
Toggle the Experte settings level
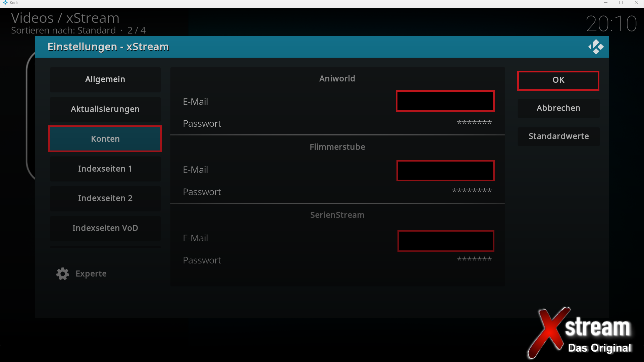[91, 274]
